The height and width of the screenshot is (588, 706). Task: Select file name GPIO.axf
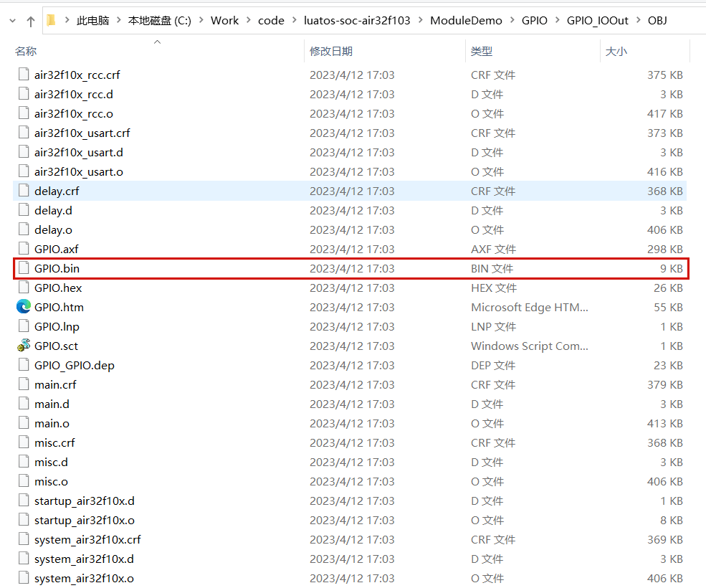[x=57, y=249]
